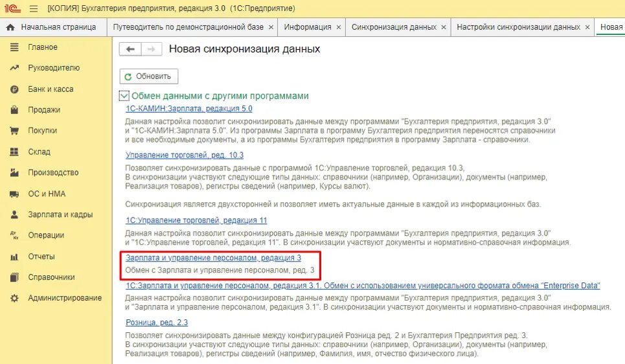
Task: Close the Синхронизация данных tab
Action: (444, 27)
